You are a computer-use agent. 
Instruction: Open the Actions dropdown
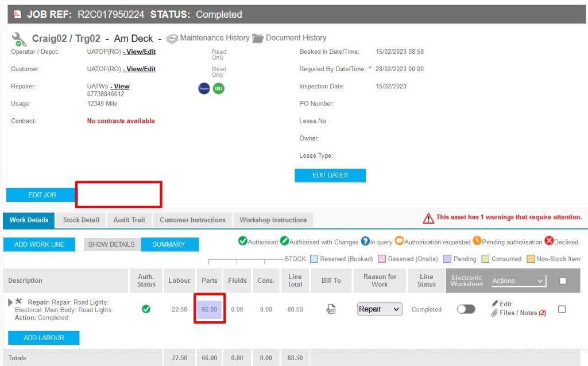tap(517, 281)
